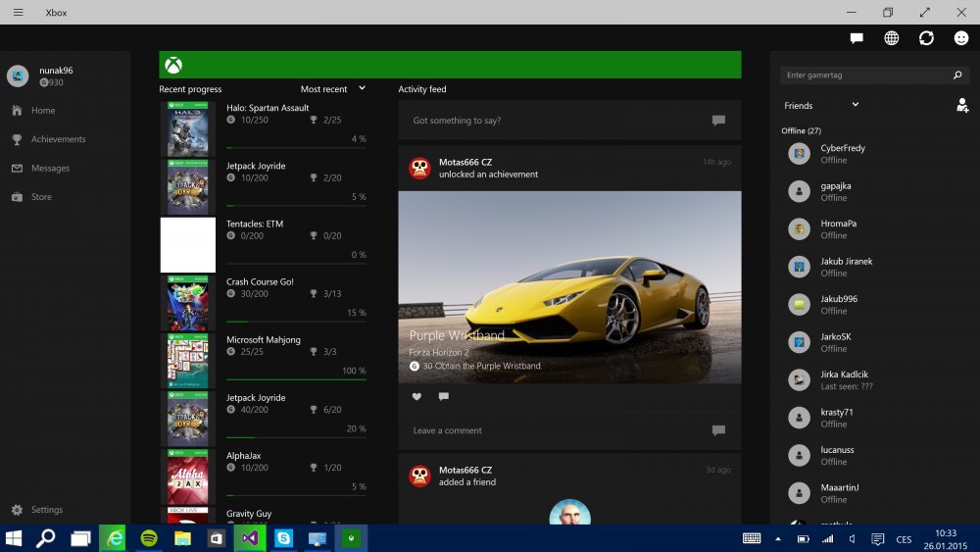Click the Windows Start button
980x552 pixels.
click(x=14, y=538)
